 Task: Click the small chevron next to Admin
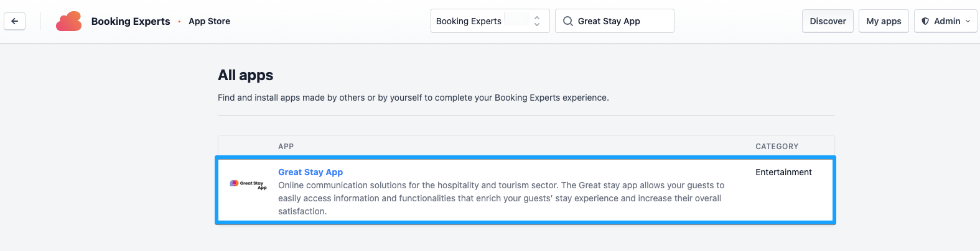tap(968, 21)
